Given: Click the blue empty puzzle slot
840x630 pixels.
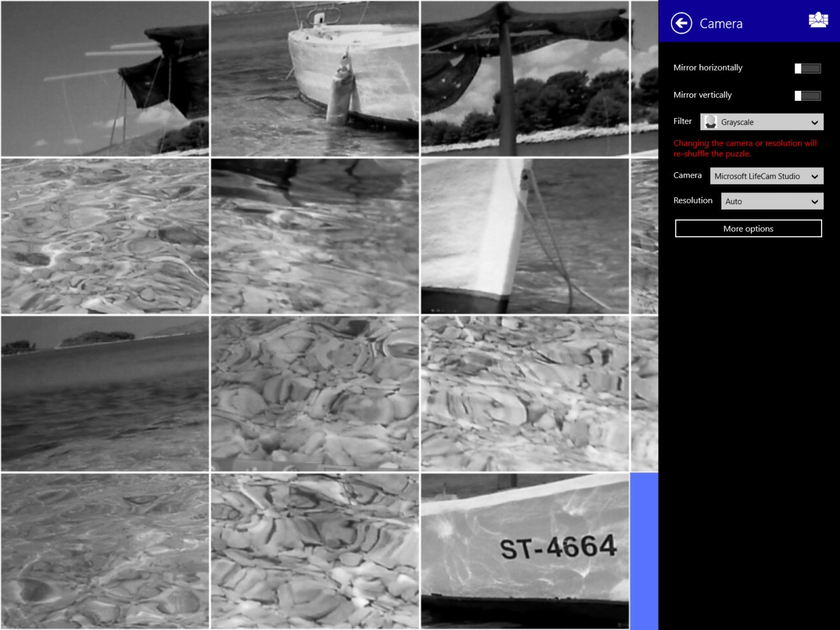Looking at the screenshot, I should coord(644,551).
